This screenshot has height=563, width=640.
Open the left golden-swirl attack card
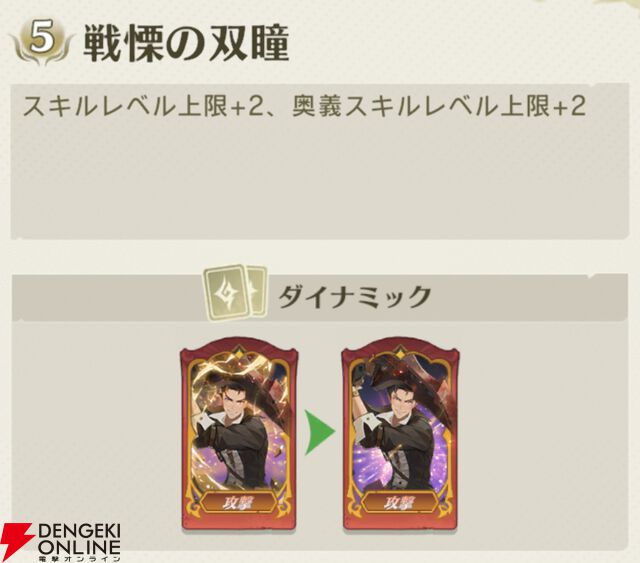click(239, 433)
